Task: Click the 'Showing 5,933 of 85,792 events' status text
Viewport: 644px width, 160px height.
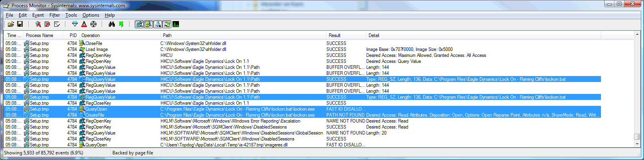Action: [x=43, y=153]
